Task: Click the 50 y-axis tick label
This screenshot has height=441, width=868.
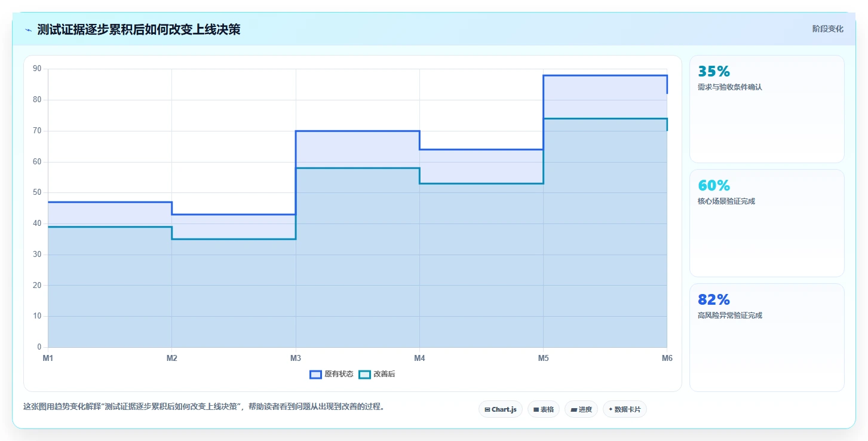Action: pos(37,192)
